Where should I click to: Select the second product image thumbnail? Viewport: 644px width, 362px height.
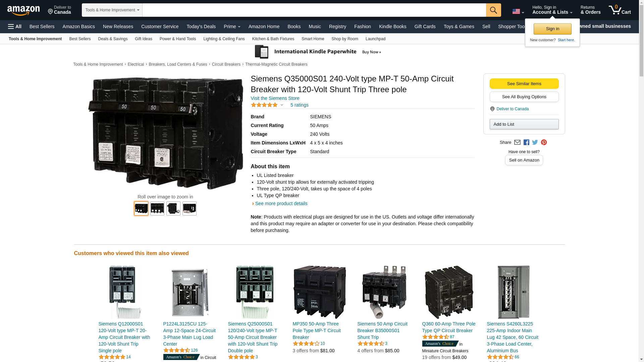[x=157, y=208]
